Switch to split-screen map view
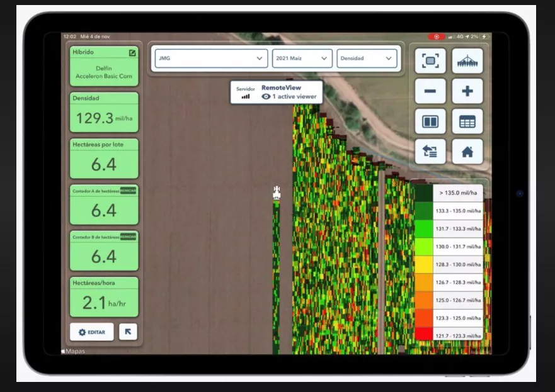Image resolution: width=555 pixels, height=392 pixels. (430, 121)
